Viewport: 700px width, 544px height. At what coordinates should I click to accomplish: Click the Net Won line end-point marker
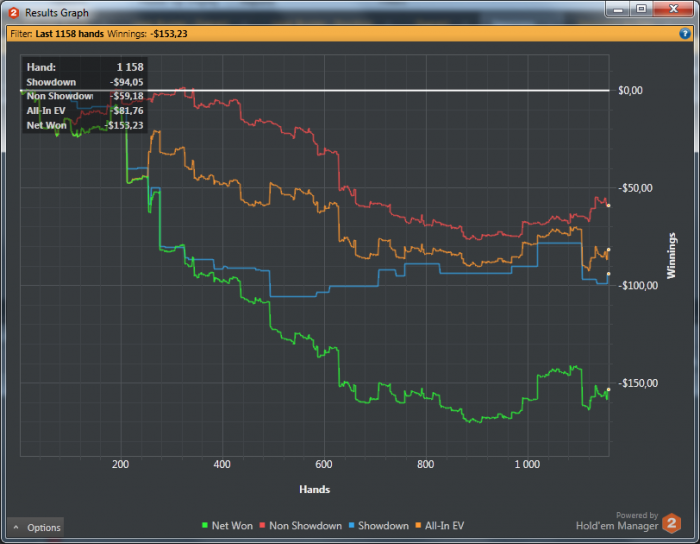click(x=608, y=390)
